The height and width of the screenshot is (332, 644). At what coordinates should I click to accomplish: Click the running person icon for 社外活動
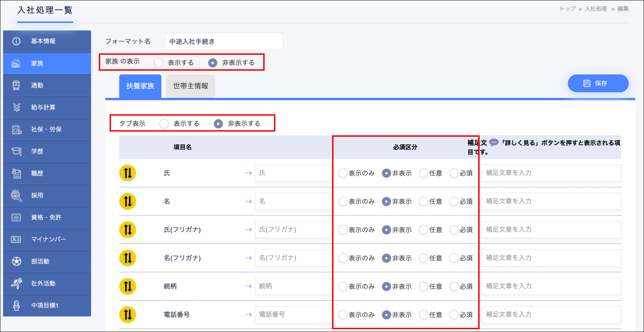point(16,283)
